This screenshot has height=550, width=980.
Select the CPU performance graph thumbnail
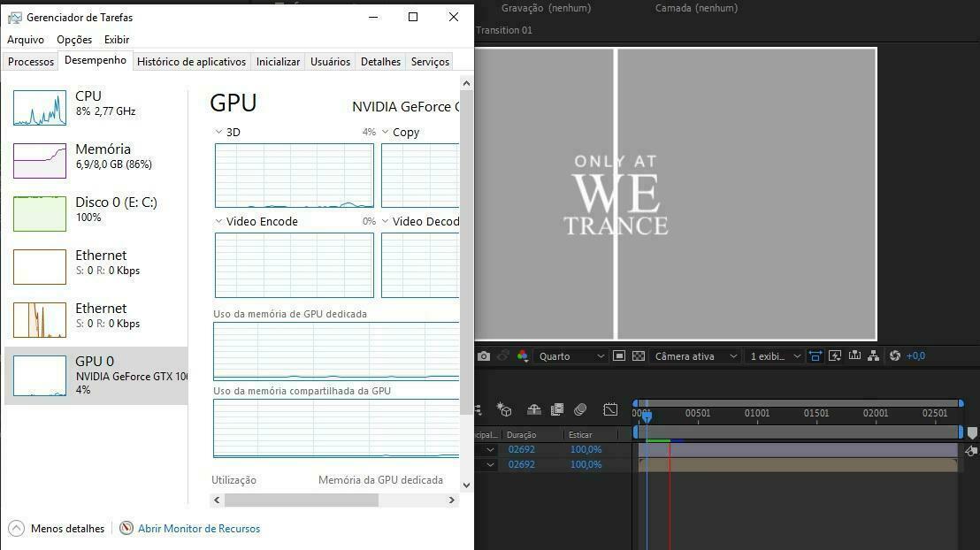coord(40,108)
